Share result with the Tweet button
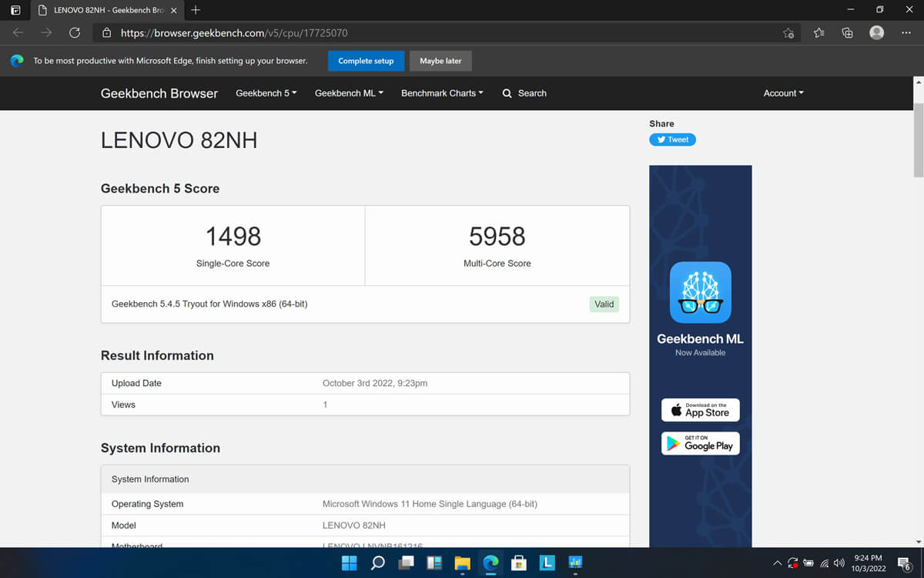This screenshot has width=924, height=578. [672, 139]
